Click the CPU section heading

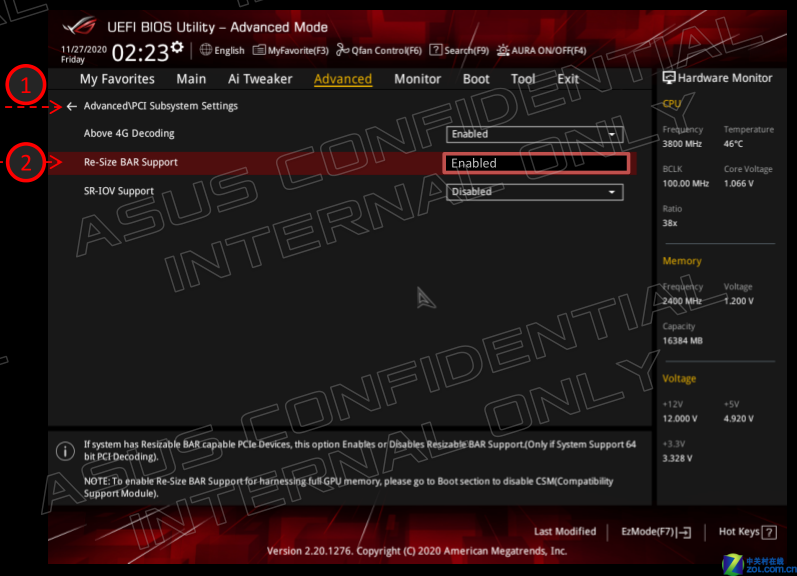tap(671, 104)
